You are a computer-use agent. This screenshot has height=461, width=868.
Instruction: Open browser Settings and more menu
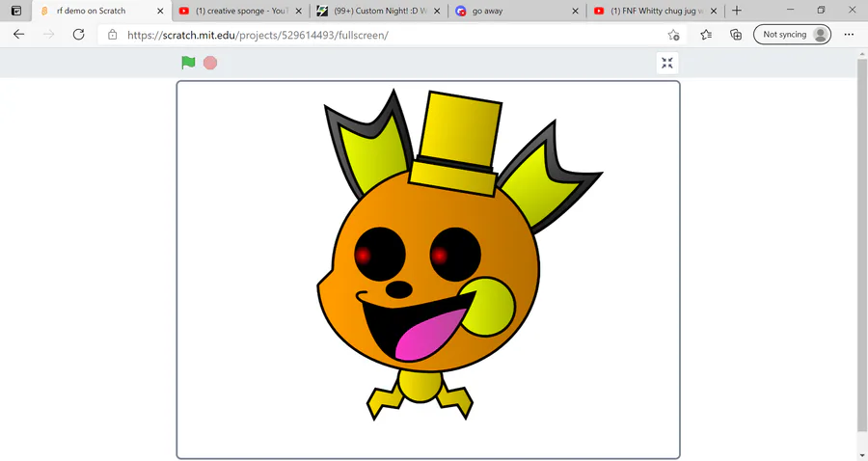coord(849,35)
